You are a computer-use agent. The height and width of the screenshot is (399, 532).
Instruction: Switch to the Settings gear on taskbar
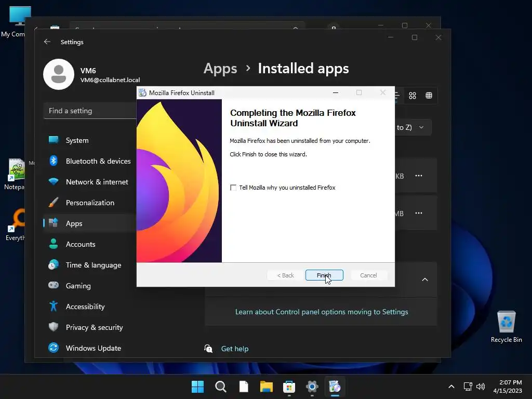tap(312, 387)
